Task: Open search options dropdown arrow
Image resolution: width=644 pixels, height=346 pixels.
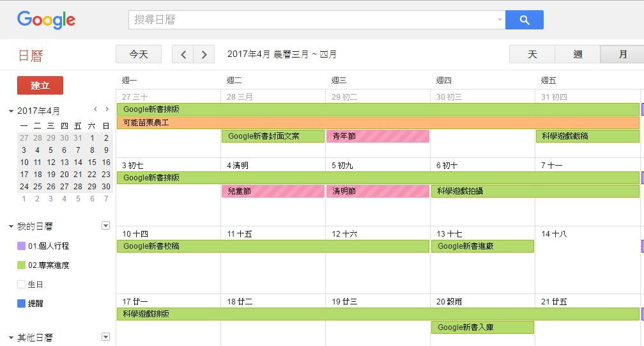Action: [x=500, y=20]
